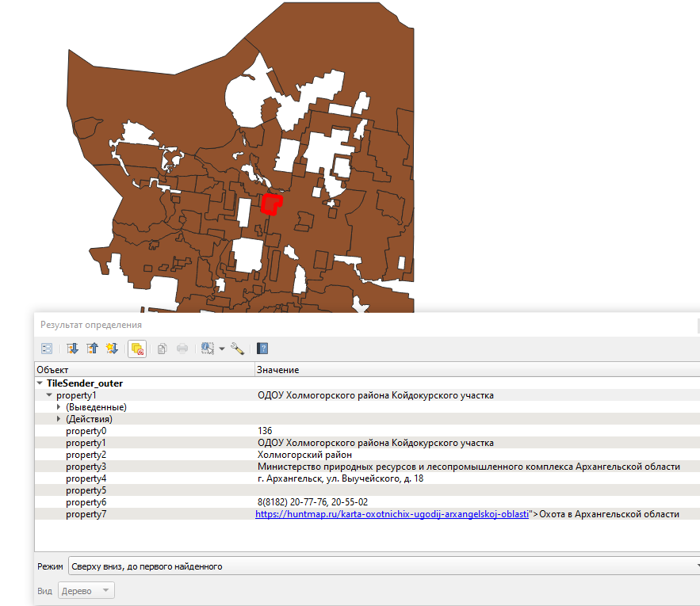Open the huntmap.ru hyperlink in property7
700x606 pixels.
tap(392, 514)
